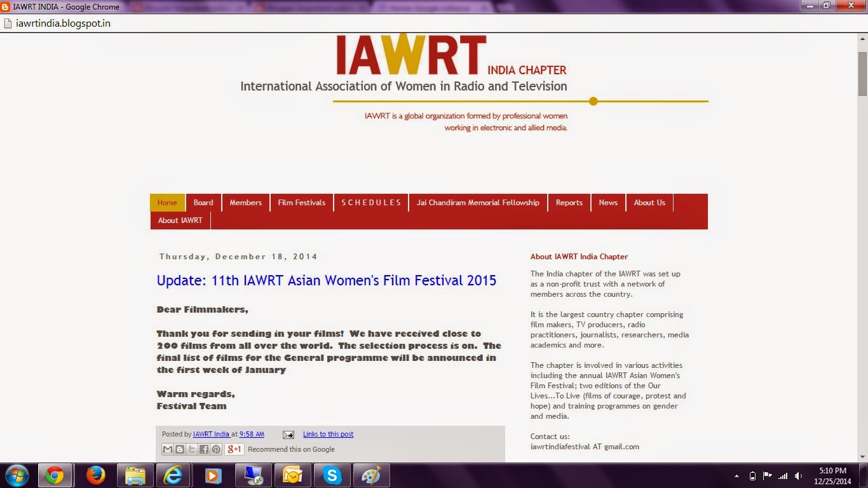Click the battery icon in system tray
Screen dimensions: 868x488
[x=752, y=476]
